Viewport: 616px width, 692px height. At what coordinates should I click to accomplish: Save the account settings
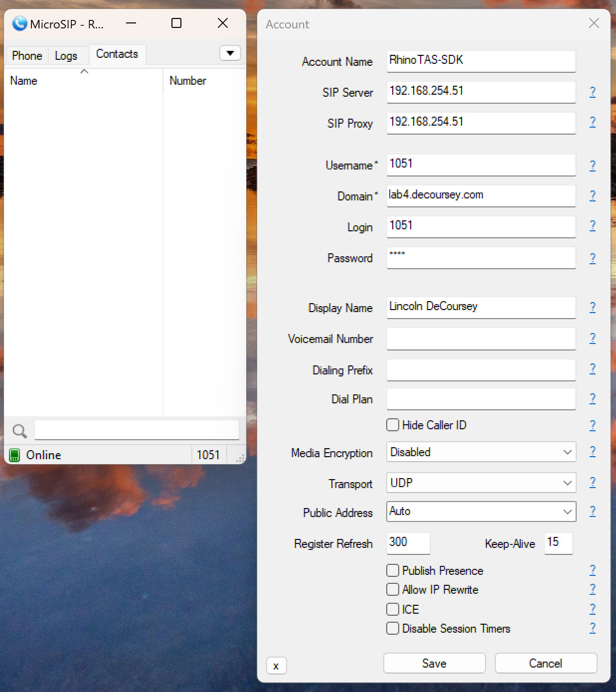434,663
